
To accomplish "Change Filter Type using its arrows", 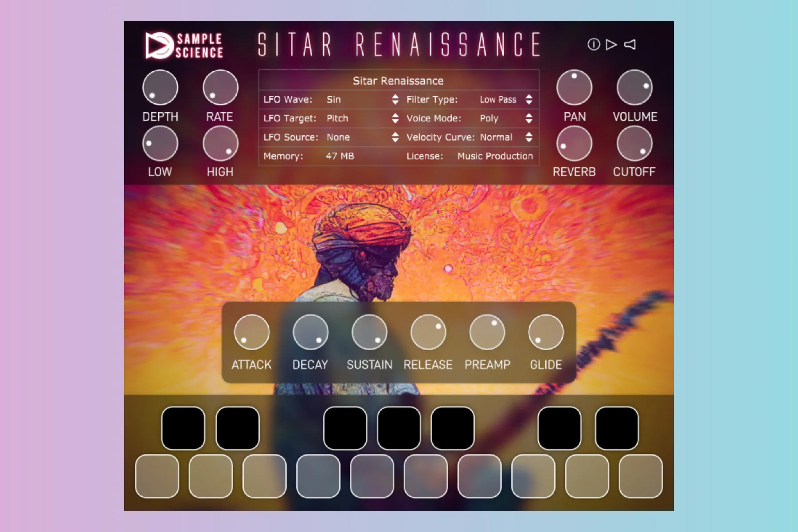I will (x=529, y=99).
